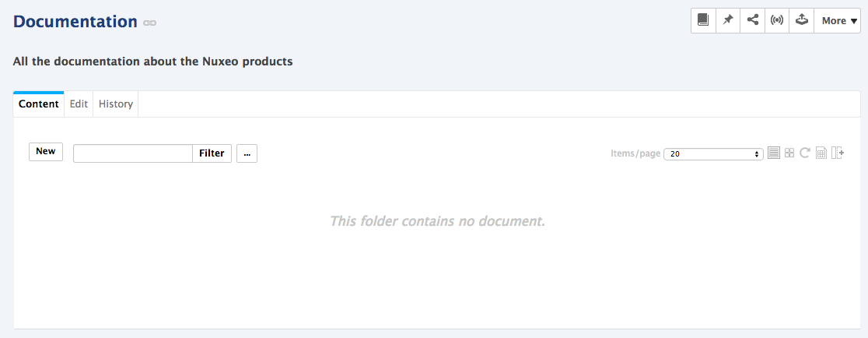The image size is (868, 338).
Task: Click the broadcast signal icon
Action: 777,20
